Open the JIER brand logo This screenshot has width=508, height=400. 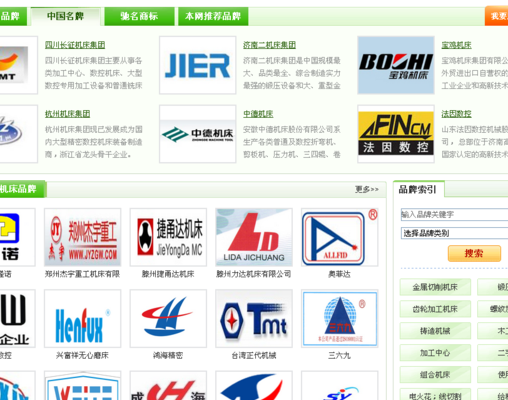click(198, 65)
